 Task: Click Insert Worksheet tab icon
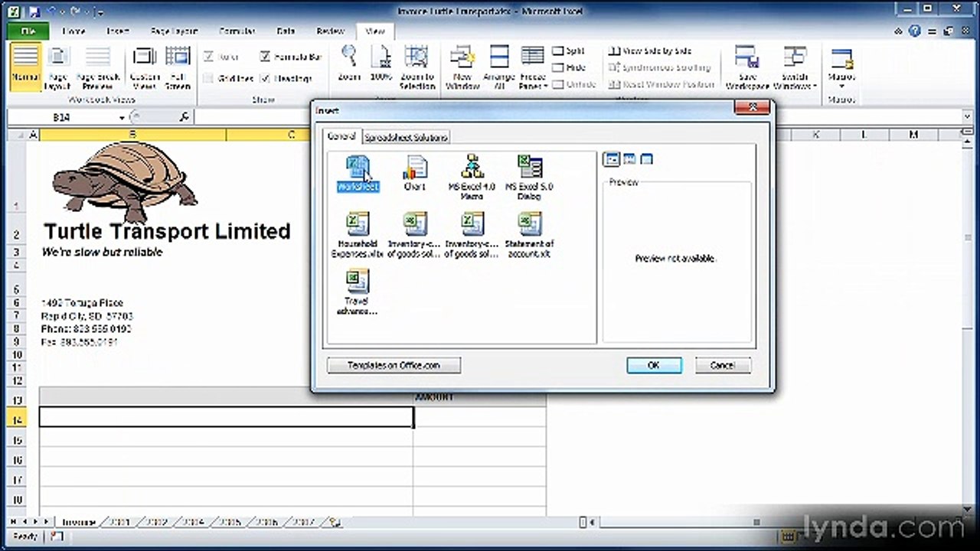pos(334,522)
